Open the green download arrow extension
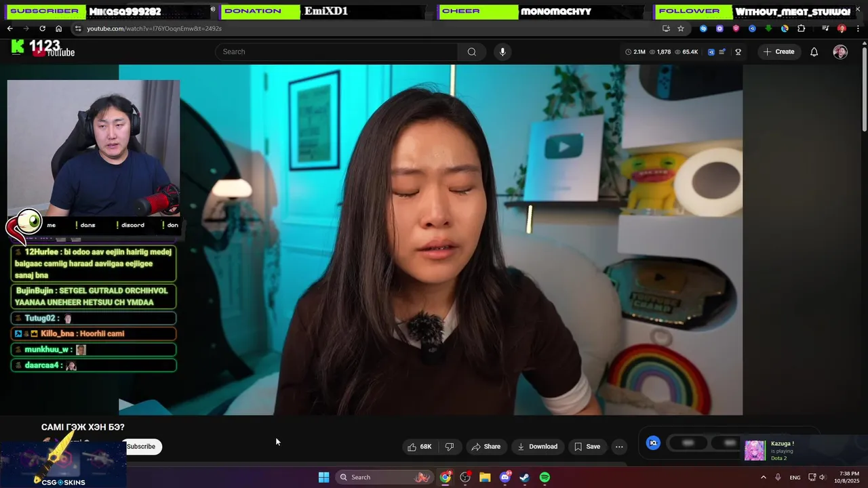The height and width of the screenshot is (488, 868). tap(768, 28)
